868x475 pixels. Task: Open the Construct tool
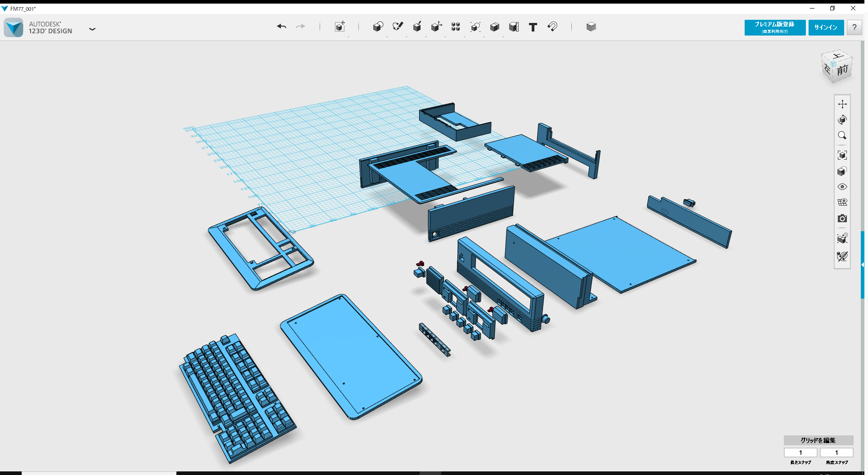pos(417,27)
